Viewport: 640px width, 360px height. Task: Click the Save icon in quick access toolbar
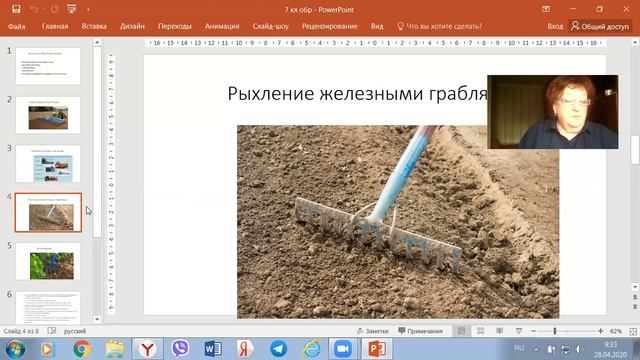click(x=16, y=9)
